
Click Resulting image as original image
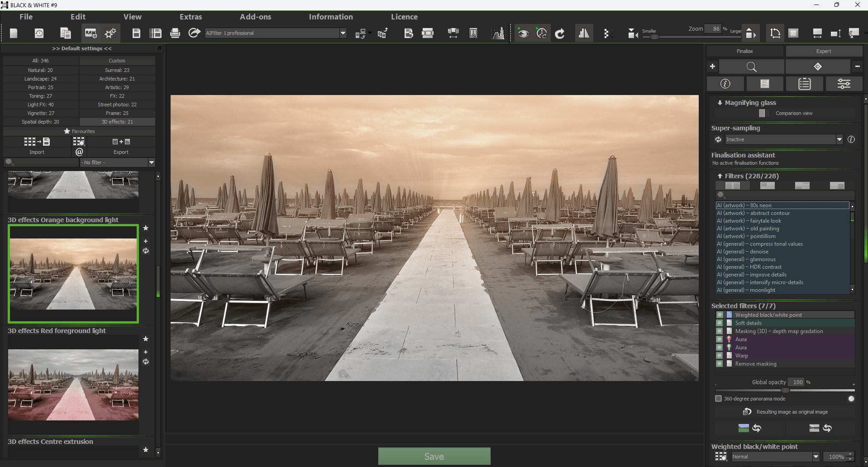click(x=785, y=412)
